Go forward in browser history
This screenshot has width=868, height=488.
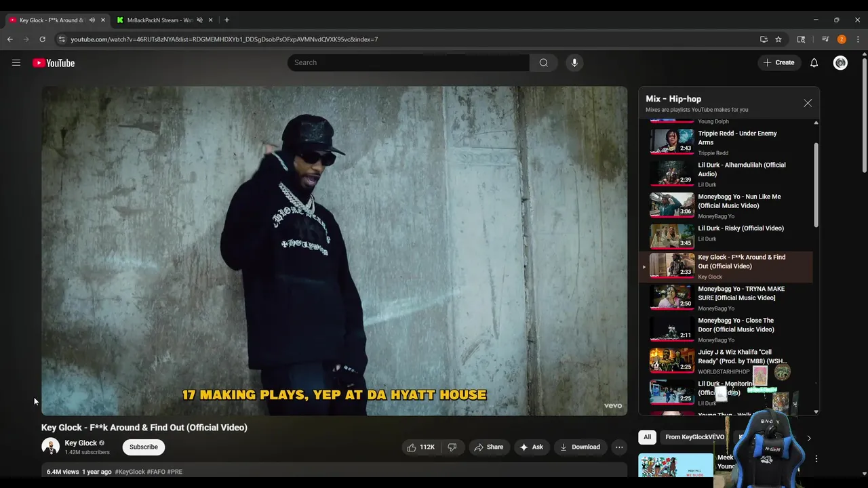tap(26, 39)
